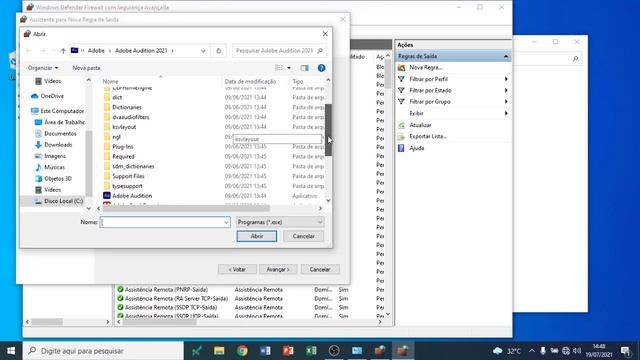Select the Support Files folder
Viewport: 640px width, 360px height.
[128, 176]
